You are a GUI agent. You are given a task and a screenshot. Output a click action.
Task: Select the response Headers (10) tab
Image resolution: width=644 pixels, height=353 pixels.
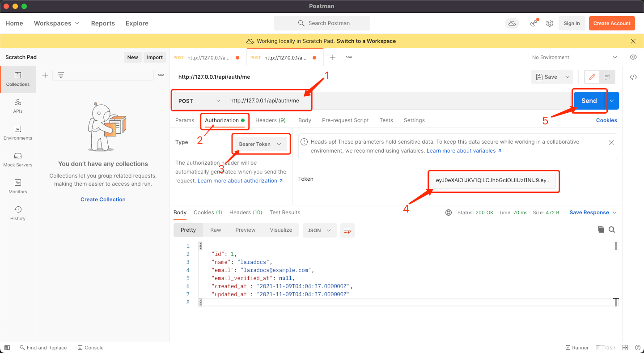(x=246, y=213)
